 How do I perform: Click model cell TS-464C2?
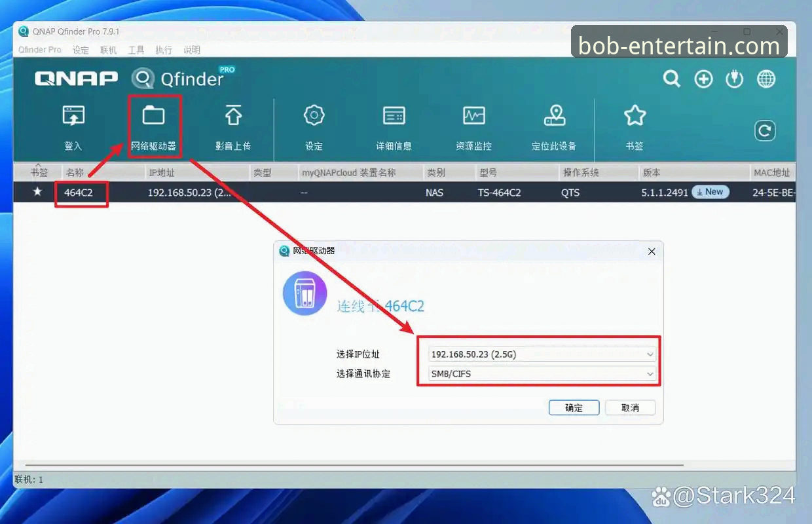(500, 193)
